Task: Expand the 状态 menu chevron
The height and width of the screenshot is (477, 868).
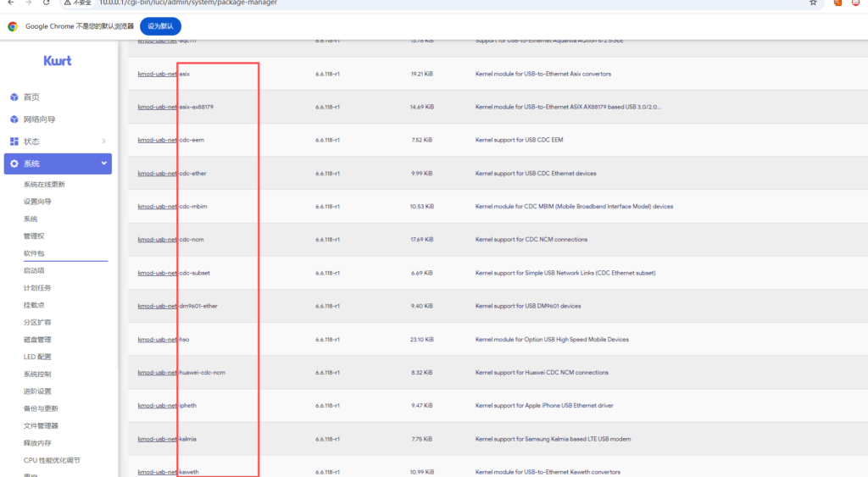Action: 103,141
